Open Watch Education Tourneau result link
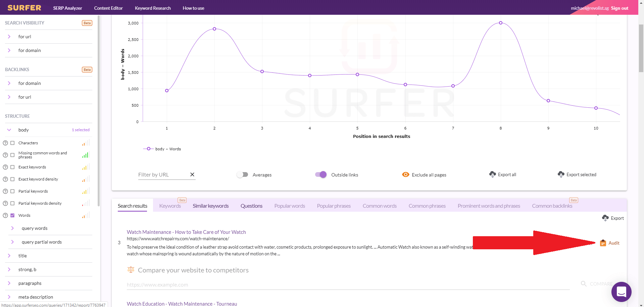 pos(182,304)
